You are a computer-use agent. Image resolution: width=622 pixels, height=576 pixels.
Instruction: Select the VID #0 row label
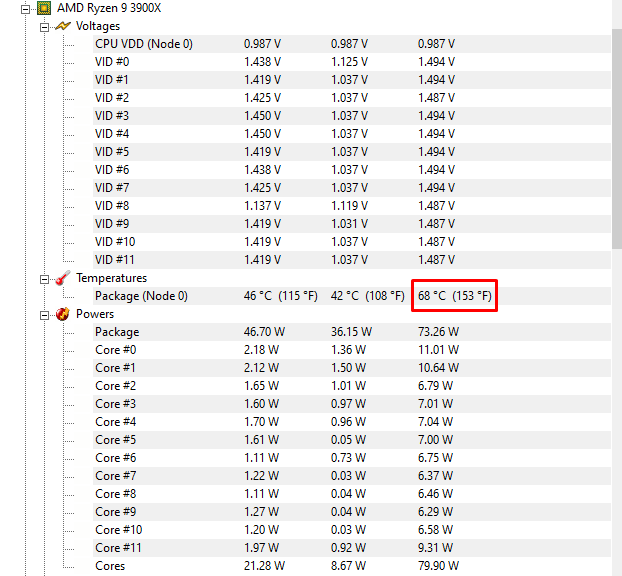click(112, 62)
